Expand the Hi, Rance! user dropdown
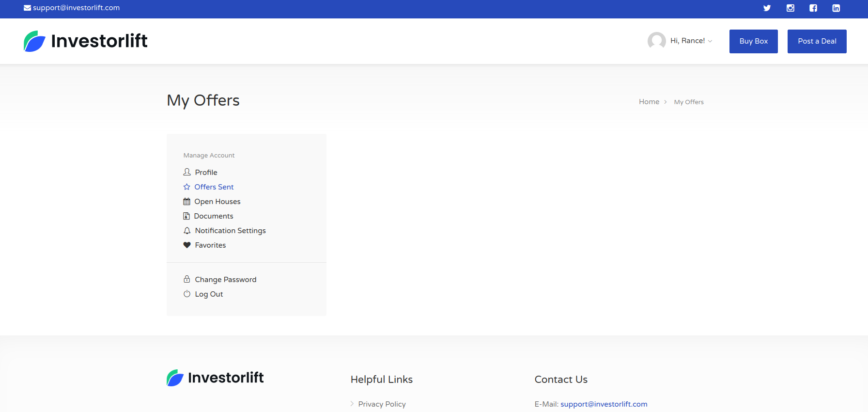868x412 pixels. [691, 41]
